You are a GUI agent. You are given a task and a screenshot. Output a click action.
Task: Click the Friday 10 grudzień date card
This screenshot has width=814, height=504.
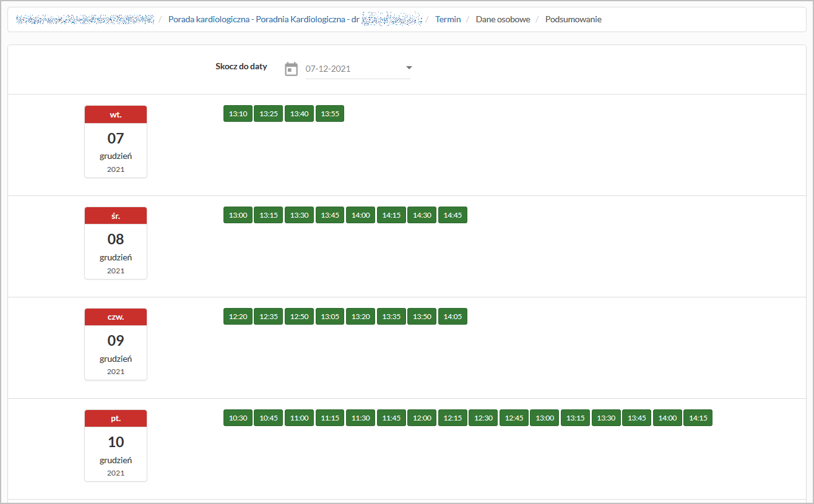(x=116, y=445)
